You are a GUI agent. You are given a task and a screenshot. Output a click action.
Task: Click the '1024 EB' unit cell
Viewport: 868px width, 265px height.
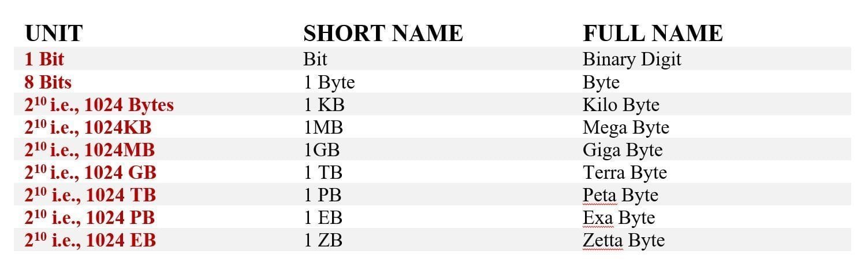(90, 240)
